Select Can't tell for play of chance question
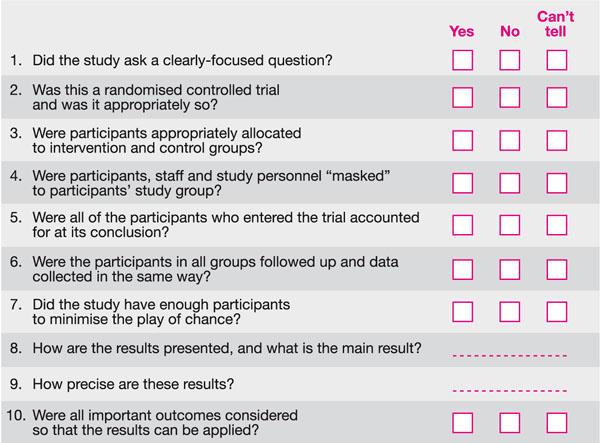Screen dimensions: 600x443 557,311
